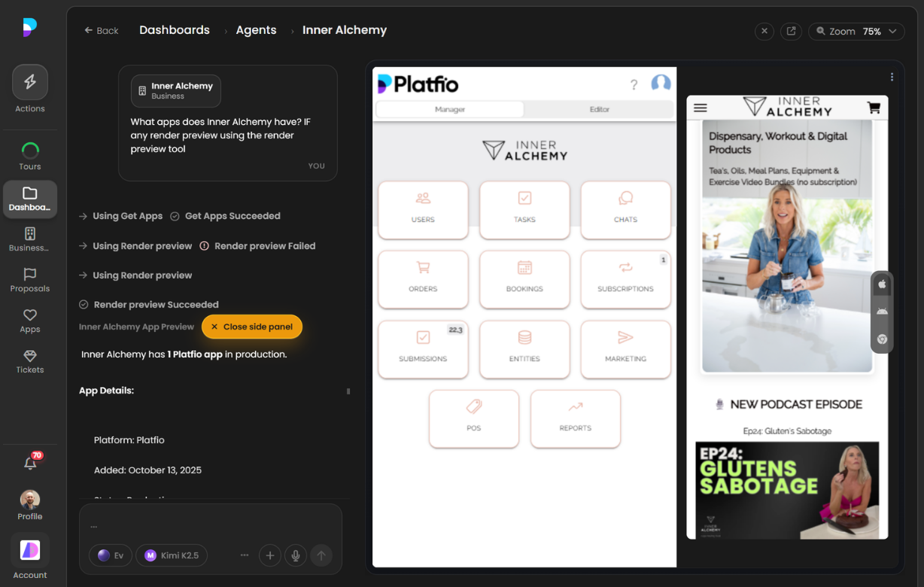This screenshot has height=587, width=924.
Task: Open Proposals flag in sidebar
Action: [x=30, y=280]
